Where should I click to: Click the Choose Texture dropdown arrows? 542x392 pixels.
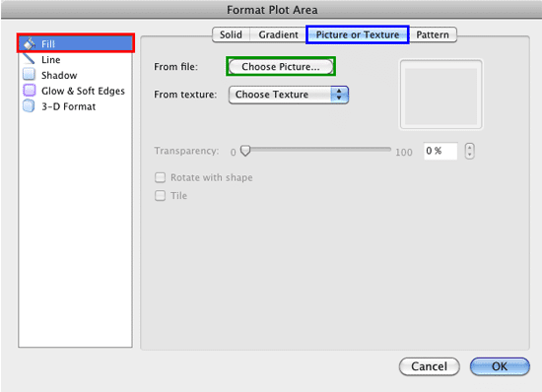[x=339, y=95]
